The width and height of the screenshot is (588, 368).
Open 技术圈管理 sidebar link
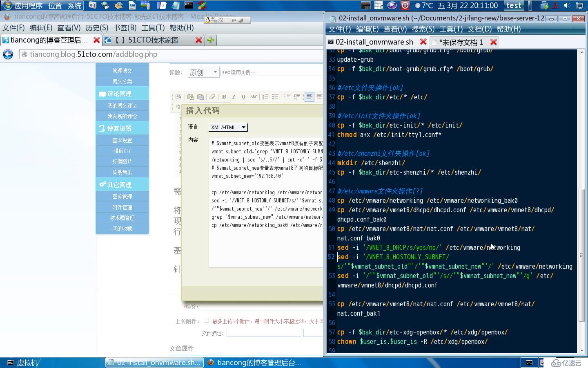(122, 218)
